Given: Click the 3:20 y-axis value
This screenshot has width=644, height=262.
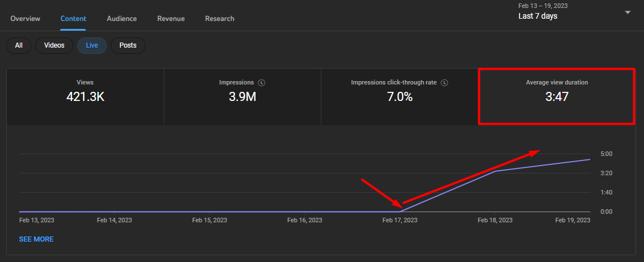Looking at the screenshot, I should pyautogui.click(x=607, y=173).
